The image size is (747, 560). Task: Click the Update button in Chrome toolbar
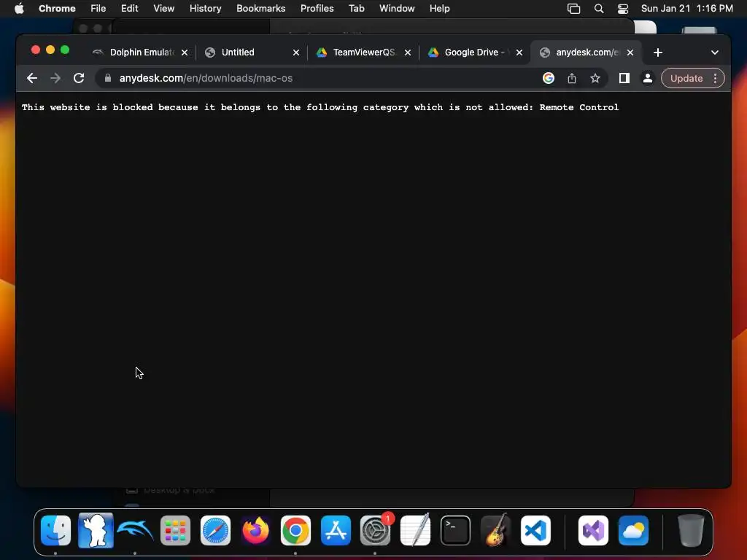(686, 78)
